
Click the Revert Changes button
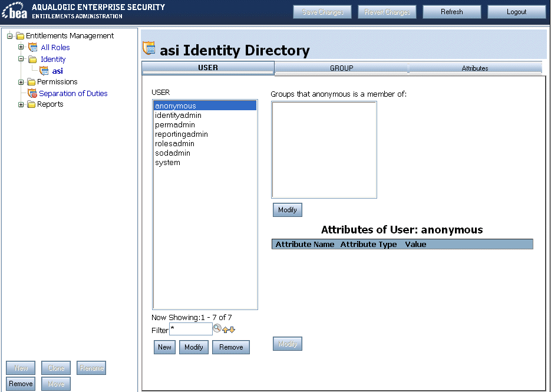(x=387, y=12)
